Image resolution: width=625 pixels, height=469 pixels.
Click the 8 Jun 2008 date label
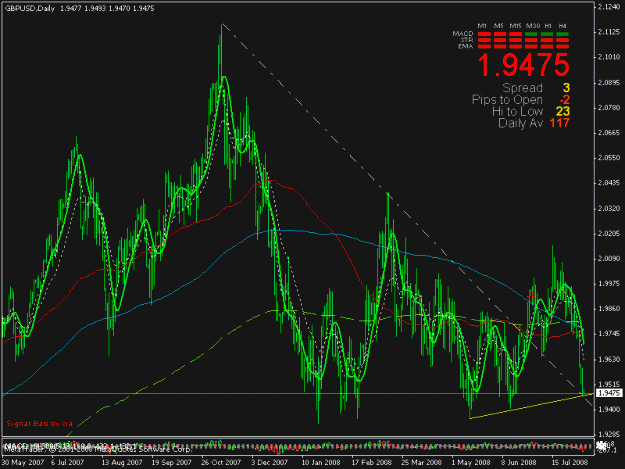click(x=519, y=462)
